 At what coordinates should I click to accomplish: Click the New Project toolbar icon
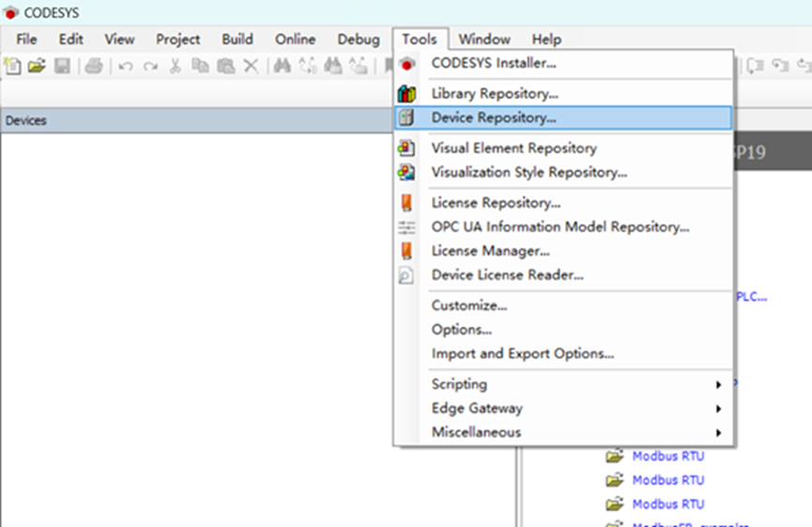pyautogui.click(x=12, y=66)
